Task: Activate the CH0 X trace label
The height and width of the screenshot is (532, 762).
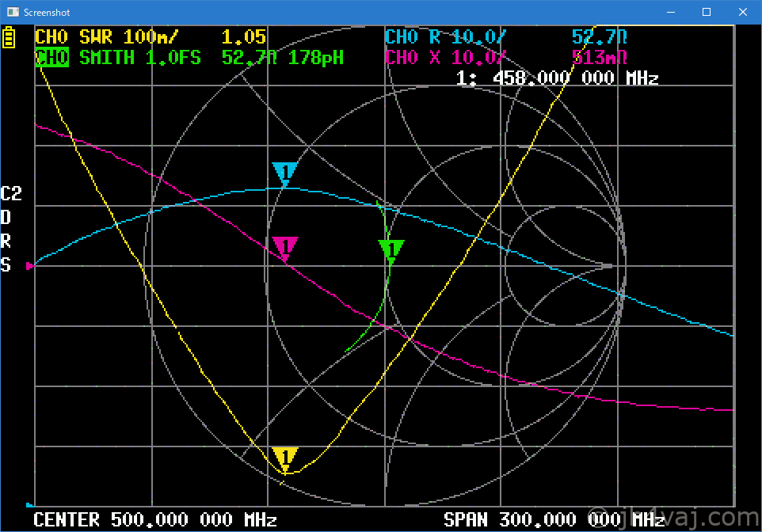Action: (x=445, y=58)
